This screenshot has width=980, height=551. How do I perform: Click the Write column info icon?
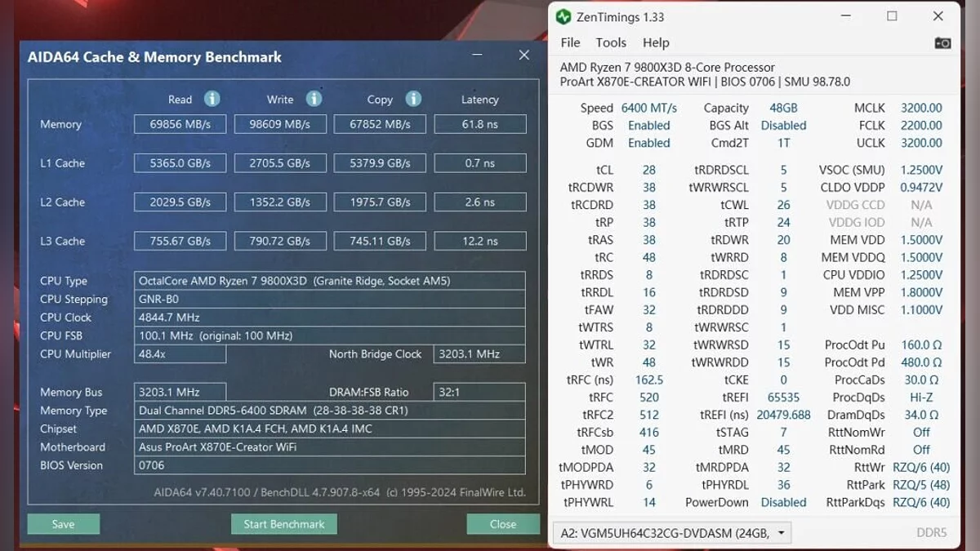314,99
